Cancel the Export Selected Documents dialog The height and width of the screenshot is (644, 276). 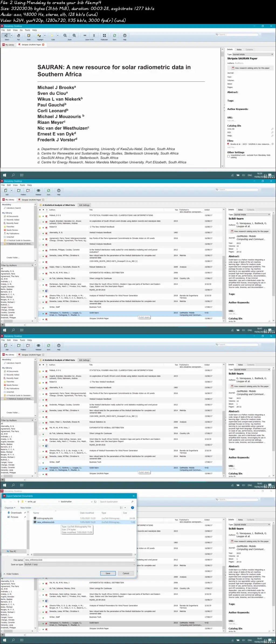pos(126,573)
